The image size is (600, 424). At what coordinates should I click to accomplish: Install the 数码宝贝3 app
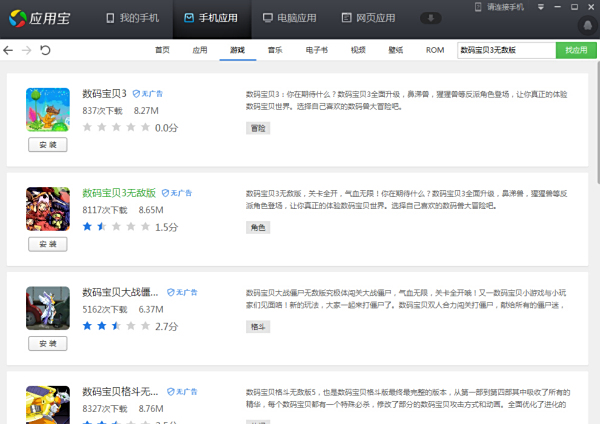(x=48, y=145)
